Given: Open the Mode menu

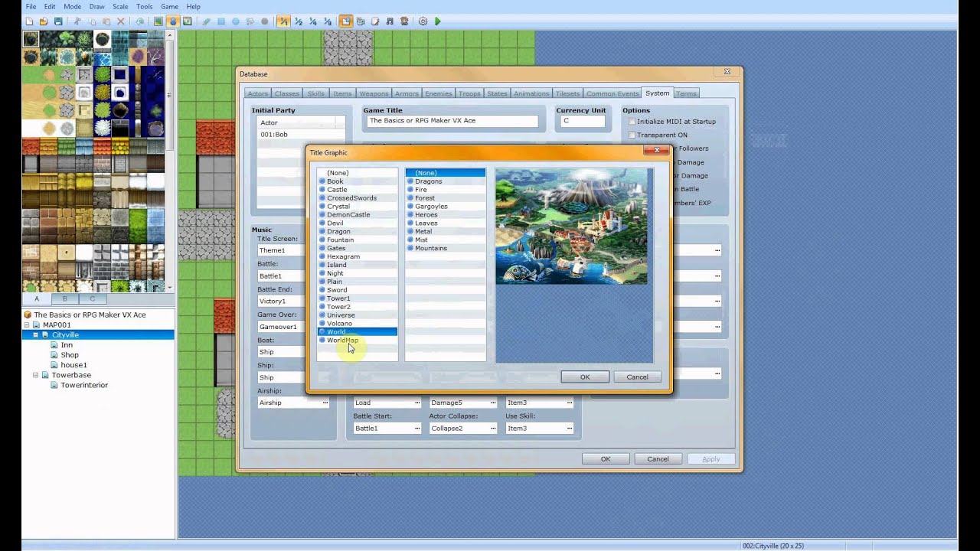Looking at the screenshot, I should click(x=72, y=6).
